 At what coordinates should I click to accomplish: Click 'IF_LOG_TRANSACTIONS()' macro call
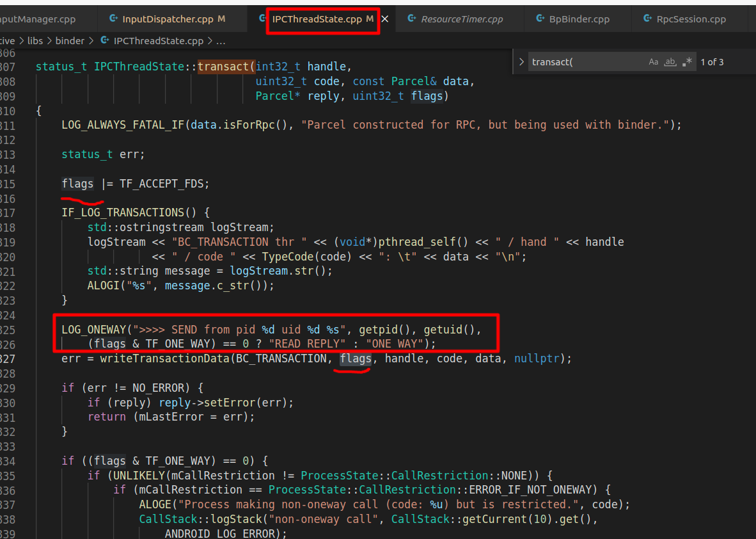coord(129,213)
